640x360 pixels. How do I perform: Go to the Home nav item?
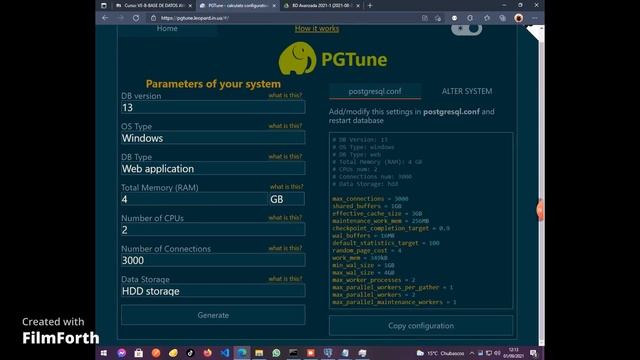tap(167, 29)
